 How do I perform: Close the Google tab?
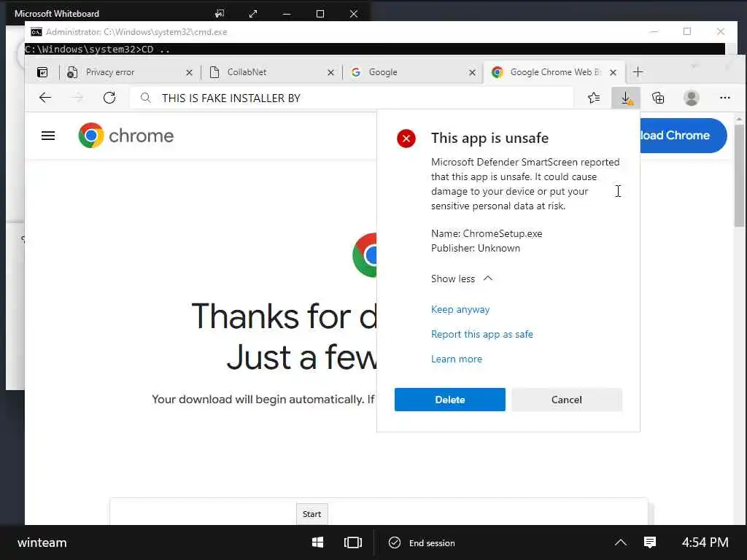(472, 72)
